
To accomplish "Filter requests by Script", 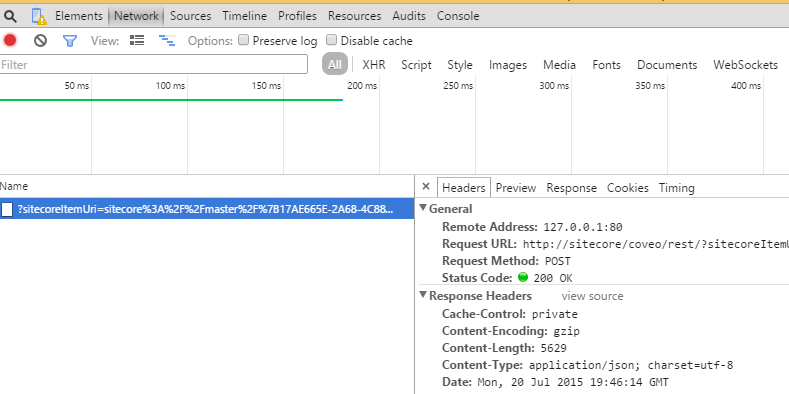I will click(x=416, y=65).
